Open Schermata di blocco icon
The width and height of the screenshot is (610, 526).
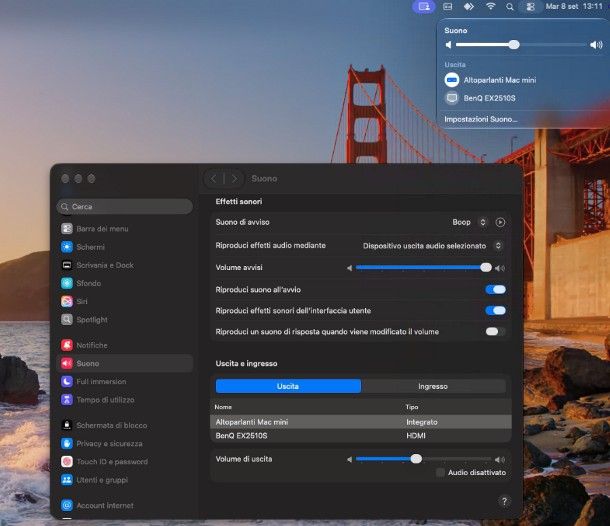(67, 425)
